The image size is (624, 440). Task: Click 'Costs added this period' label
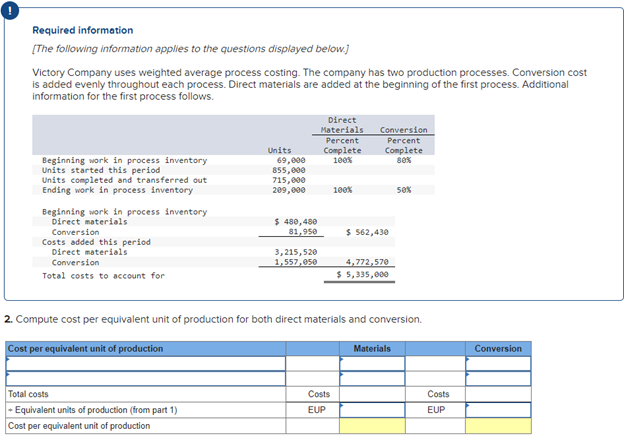[x=96, y=242]
